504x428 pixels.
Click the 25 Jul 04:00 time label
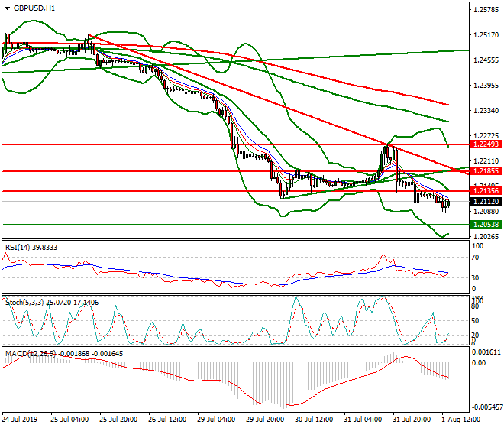tap(69, 420)
